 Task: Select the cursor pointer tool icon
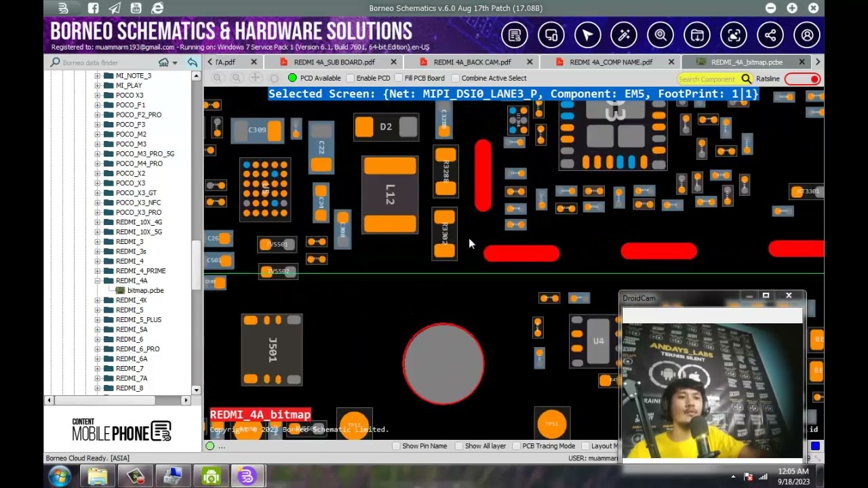588,35
